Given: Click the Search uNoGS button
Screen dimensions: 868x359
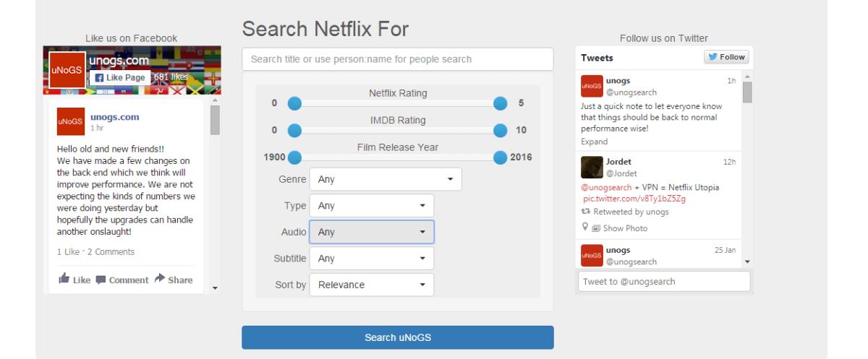Looking at the screenshot, I should click(398, 337).
